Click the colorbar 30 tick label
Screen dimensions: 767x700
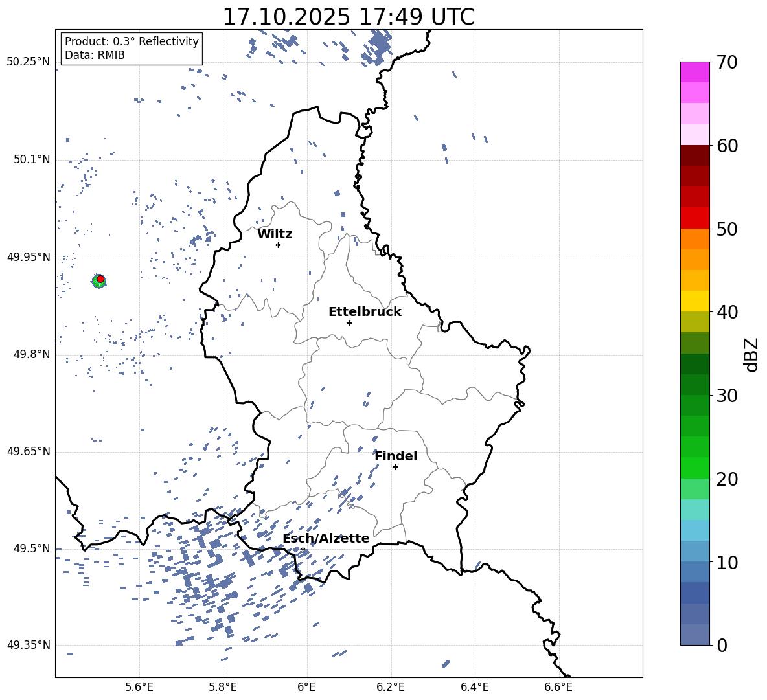tap(726, 396)
